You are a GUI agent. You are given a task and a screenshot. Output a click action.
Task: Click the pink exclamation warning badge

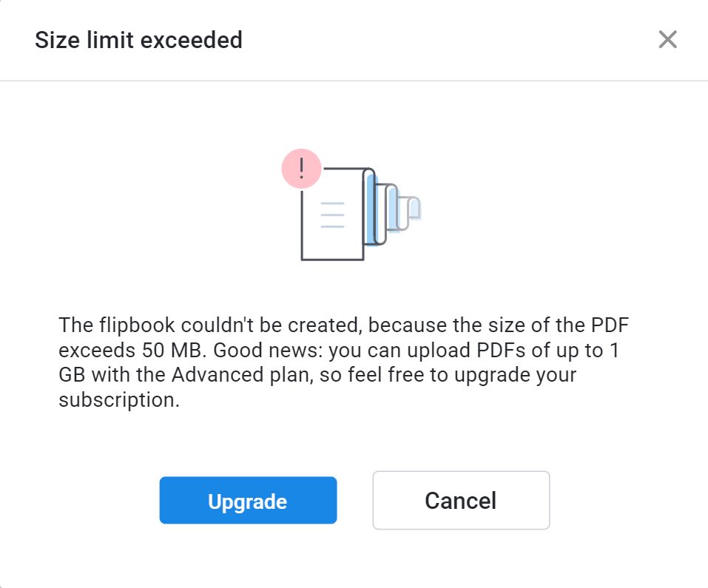(x=301, y=169)
